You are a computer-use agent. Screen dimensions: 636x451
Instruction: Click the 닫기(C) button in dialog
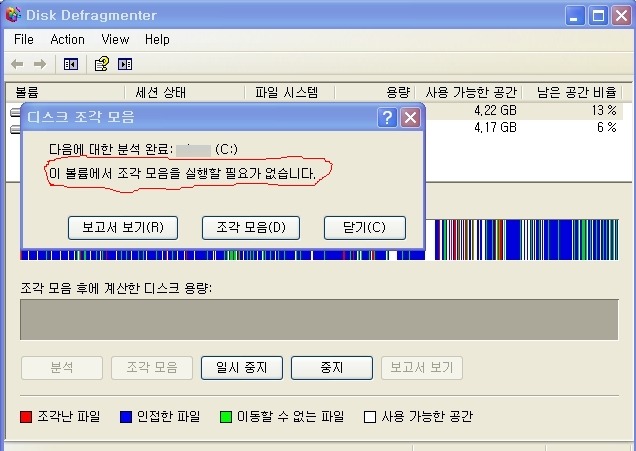coord(365,228)
